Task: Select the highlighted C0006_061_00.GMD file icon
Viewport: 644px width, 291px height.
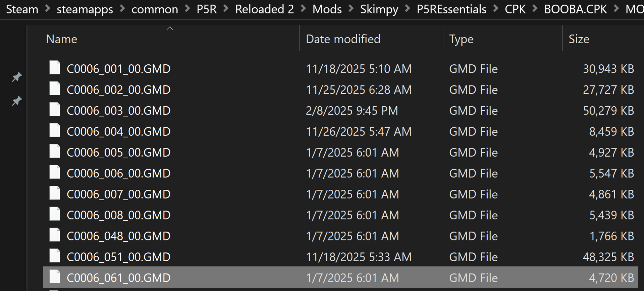Action: [55, 277]
